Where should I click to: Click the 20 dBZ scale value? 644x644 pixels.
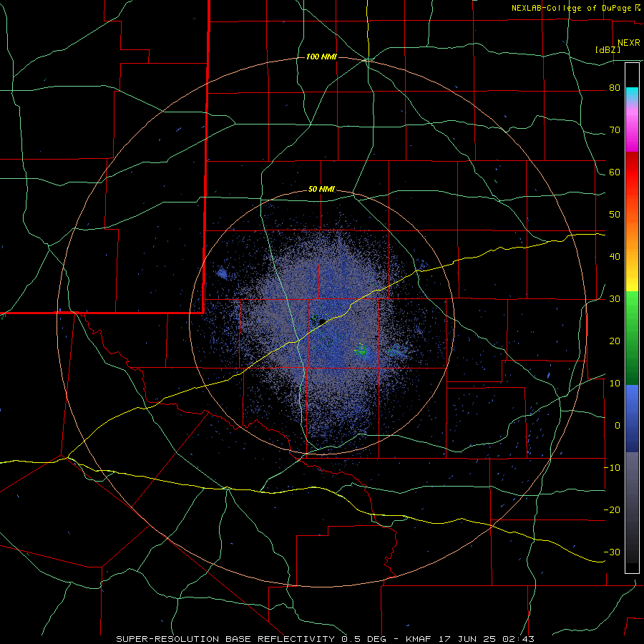(615, 341)
